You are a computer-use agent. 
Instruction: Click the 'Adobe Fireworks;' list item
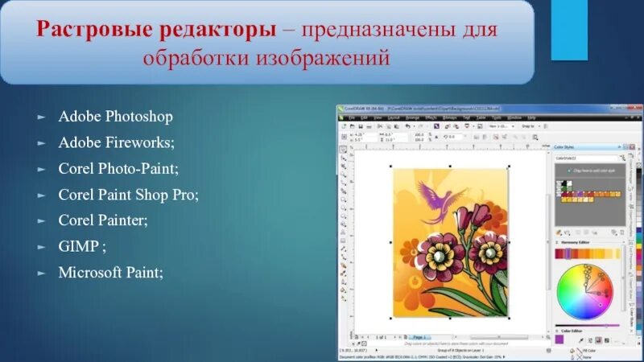tap(116, 142)
